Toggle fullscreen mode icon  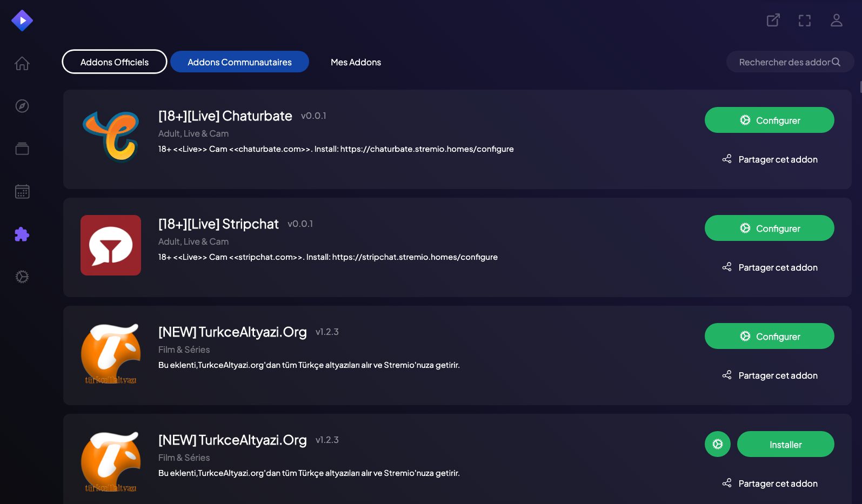click(805, 21)
